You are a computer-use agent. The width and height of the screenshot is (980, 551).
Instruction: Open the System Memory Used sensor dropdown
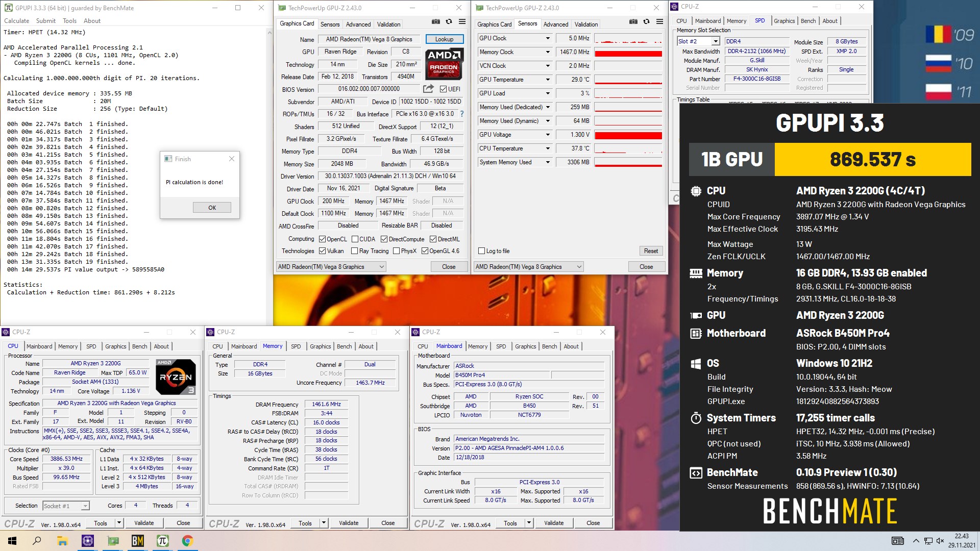click(548, 162)
